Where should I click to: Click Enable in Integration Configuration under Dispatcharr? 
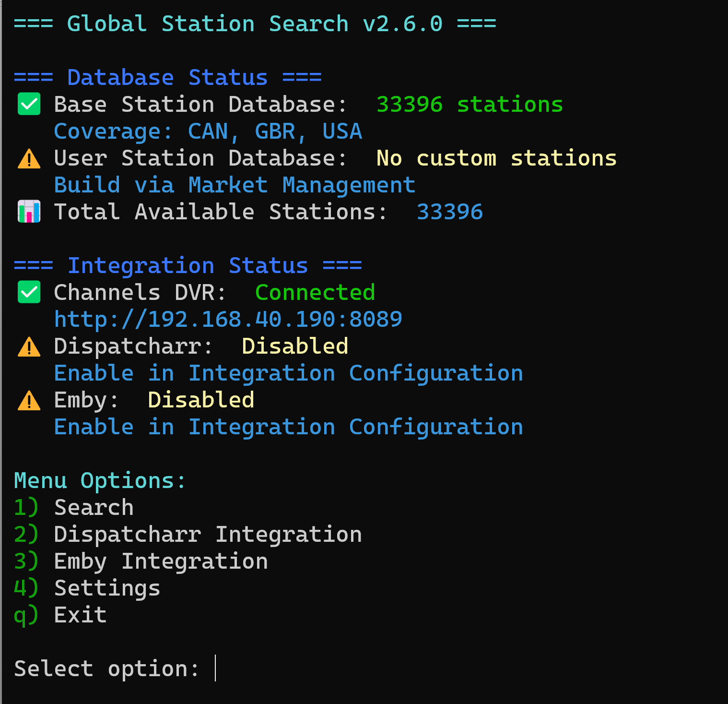click(288, 373)
